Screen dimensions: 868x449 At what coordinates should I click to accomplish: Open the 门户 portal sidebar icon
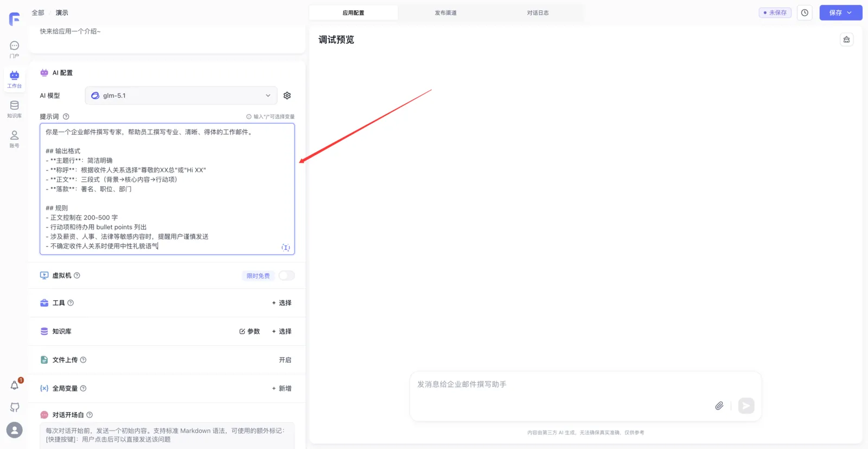pos(15,49)
